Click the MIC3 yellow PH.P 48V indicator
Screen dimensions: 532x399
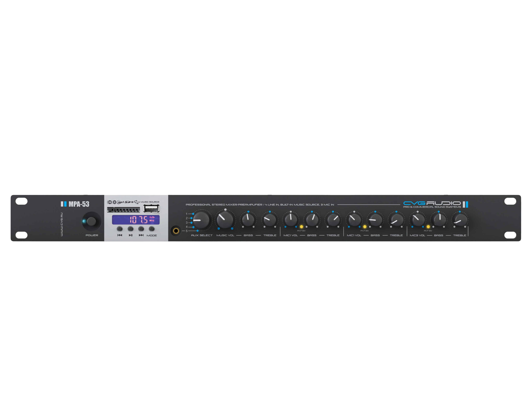coord(428,227)
